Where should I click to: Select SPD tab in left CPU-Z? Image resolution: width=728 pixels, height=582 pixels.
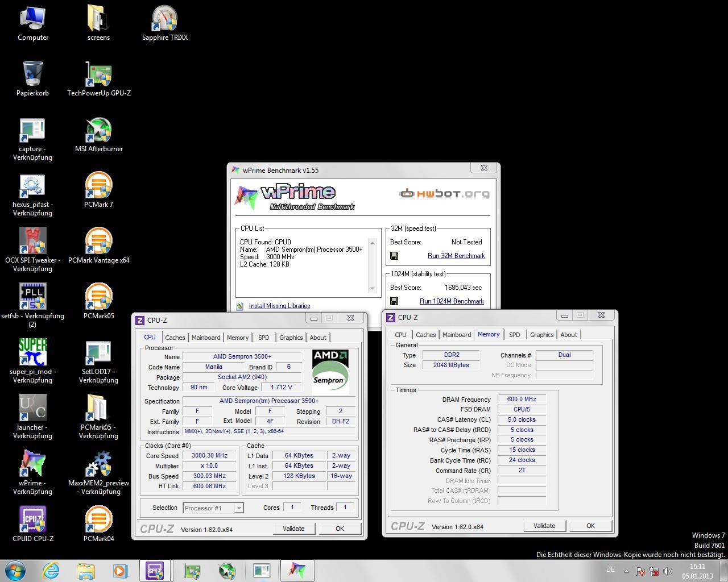(264, 338)
